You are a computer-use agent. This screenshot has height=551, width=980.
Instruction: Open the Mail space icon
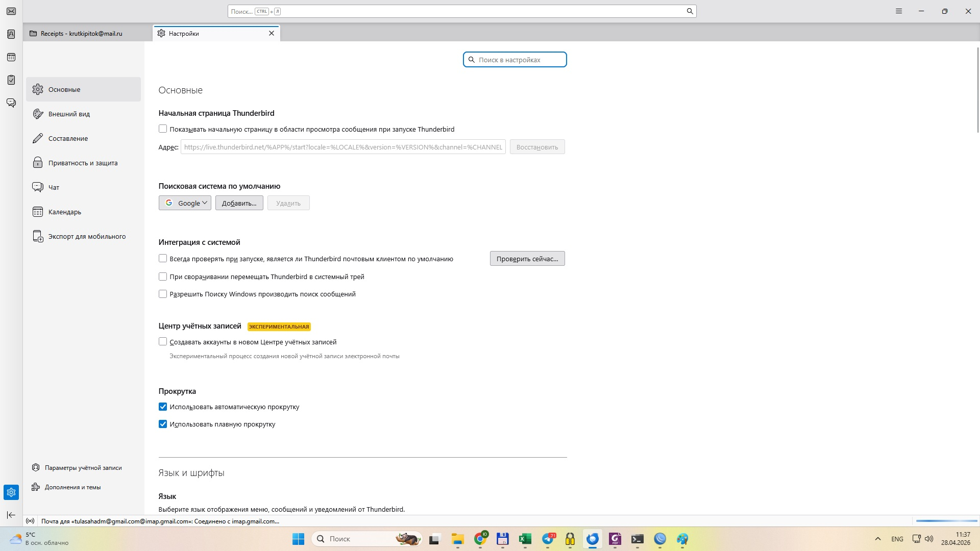click(x=11, y=11)
